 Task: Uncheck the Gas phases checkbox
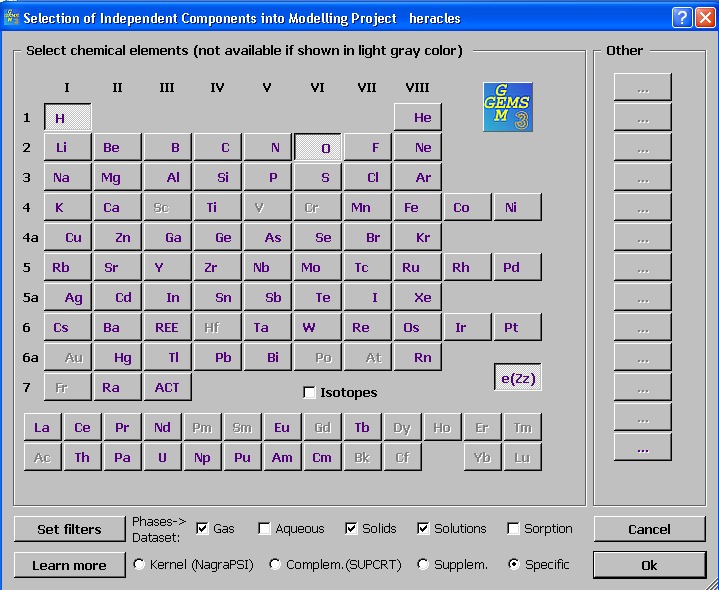tap(202, 529)
